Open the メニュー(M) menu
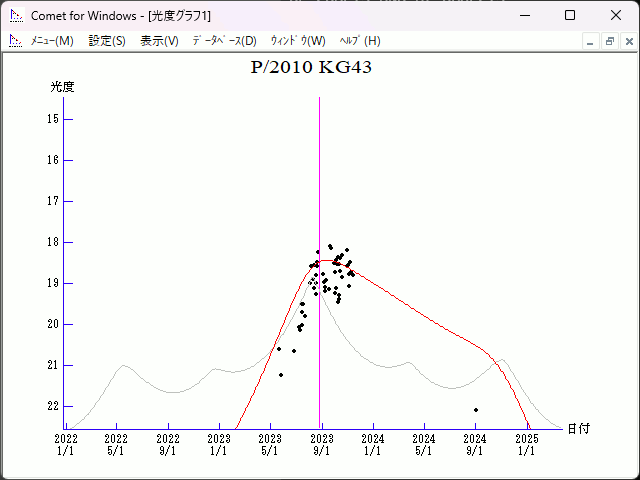 coord(51,41)
